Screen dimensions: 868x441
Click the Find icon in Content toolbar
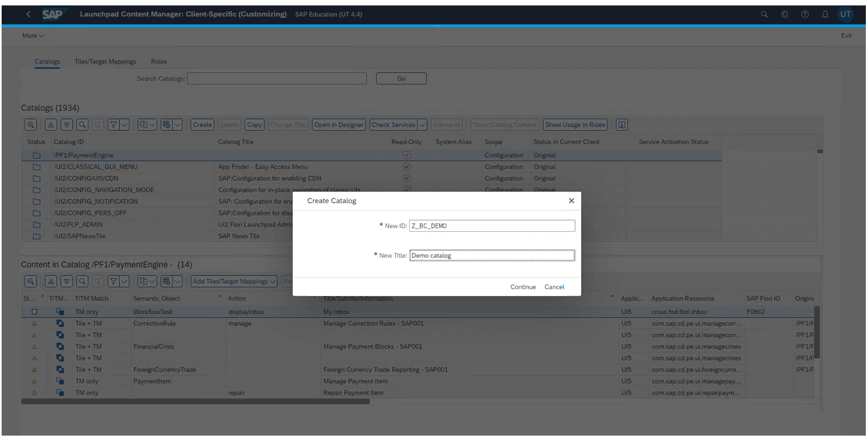coord(82,281)
